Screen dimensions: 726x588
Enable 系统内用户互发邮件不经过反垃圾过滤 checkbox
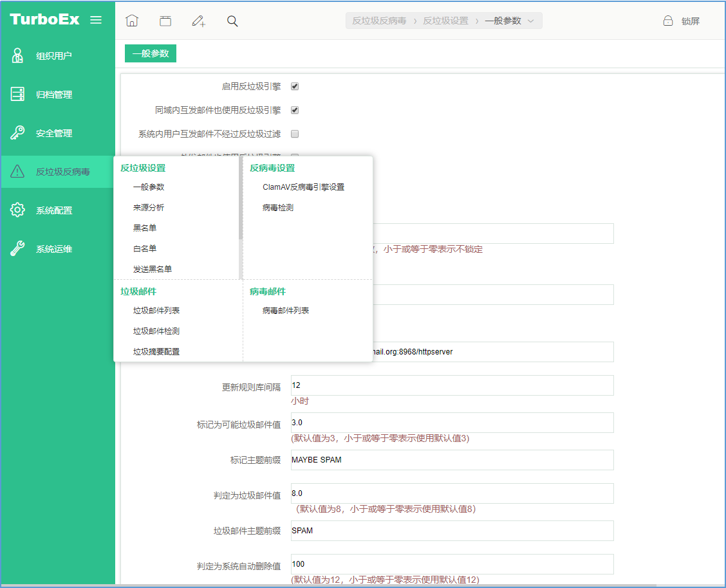tap(295, 134)
